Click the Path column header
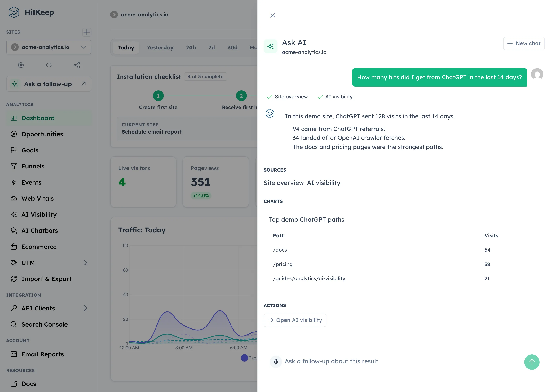 pos(279,236)
